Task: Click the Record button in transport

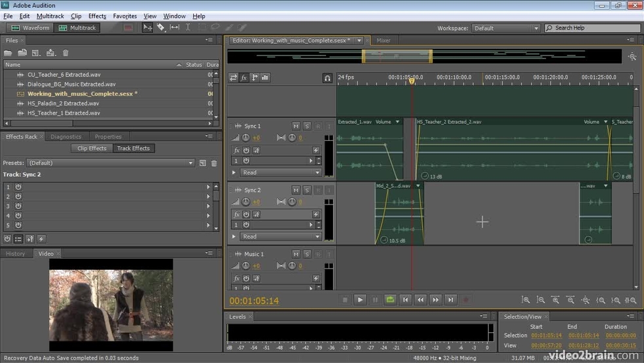Action: pos(466,299)
